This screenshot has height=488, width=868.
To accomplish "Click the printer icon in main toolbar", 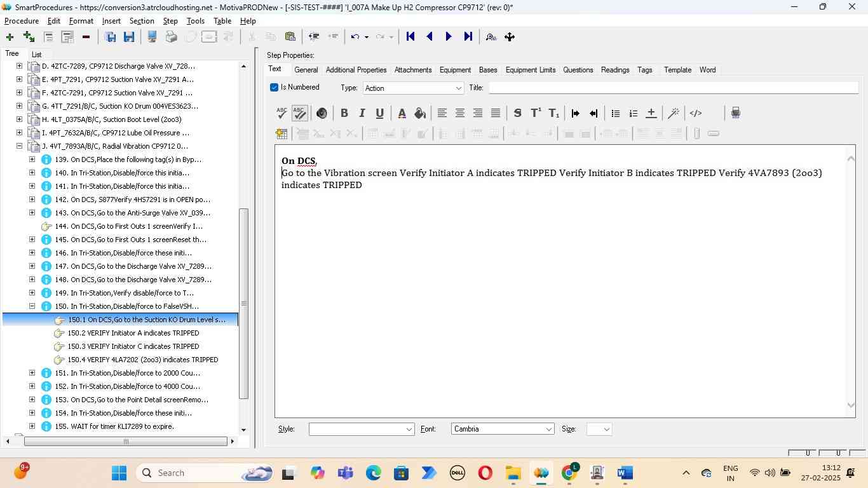I will coord(171,37).
